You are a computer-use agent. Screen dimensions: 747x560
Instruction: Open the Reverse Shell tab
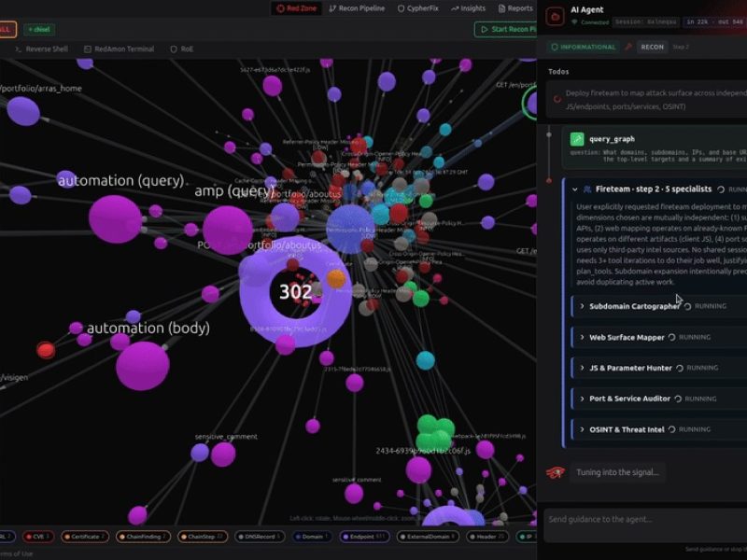tap(42, 49)
